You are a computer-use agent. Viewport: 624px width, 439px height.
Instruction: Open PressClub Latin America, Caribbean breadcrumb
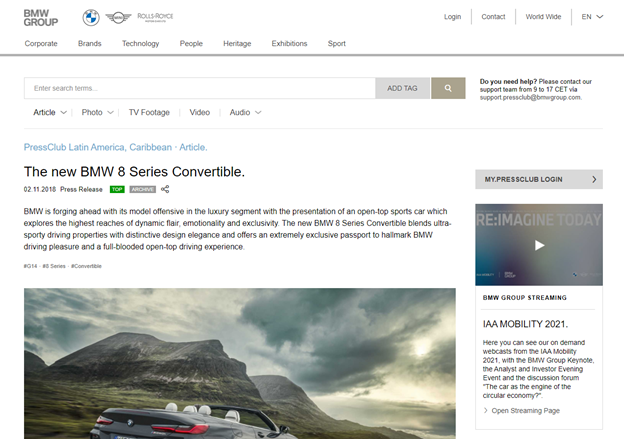tap(98, 147)
